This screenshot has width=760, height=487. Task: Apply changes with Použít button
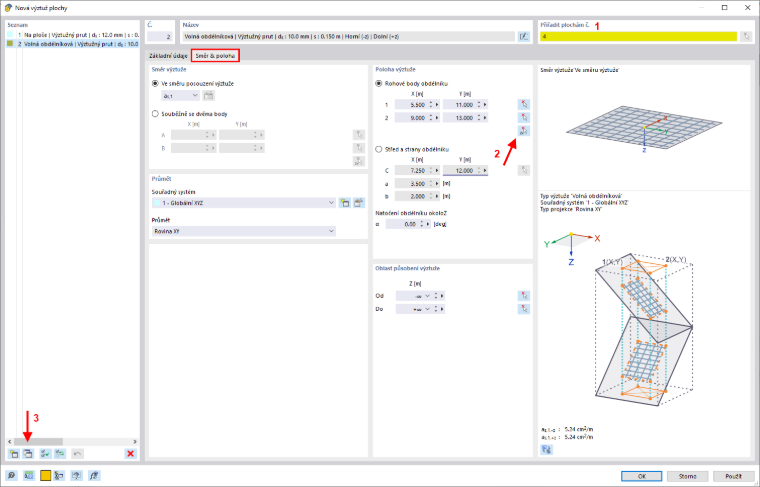(733, 476)
